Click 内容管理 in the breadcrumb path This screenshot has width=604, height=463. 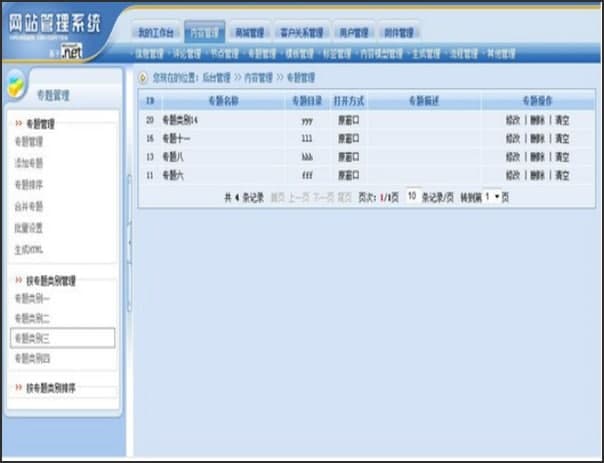tap(258, 78)
